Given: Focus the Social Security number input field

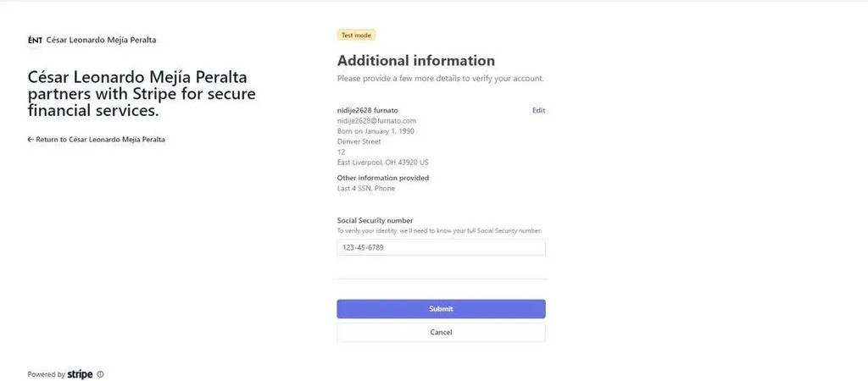Looking at the screenshot, I should coord(441,248).
